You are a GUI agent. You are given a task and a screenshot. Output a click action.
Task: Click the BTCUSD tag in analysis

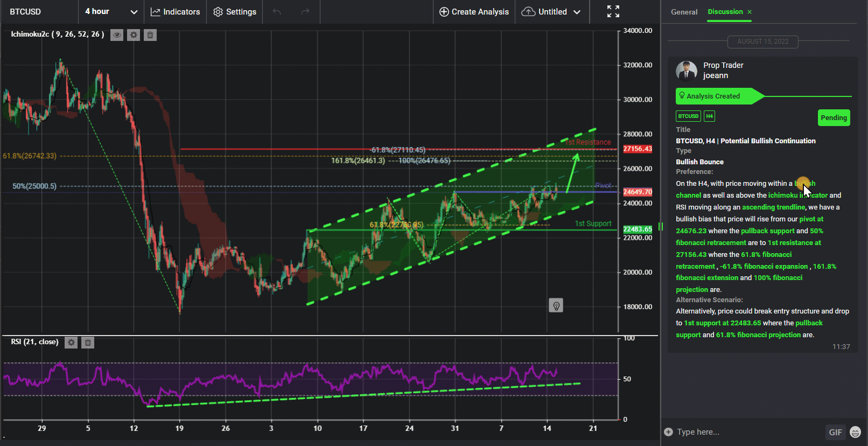[x=688, y=116]
